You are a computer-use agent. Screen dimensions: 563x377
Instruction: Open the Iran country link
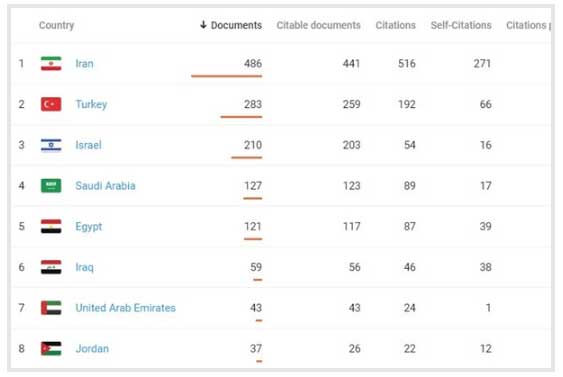[84, 64]
